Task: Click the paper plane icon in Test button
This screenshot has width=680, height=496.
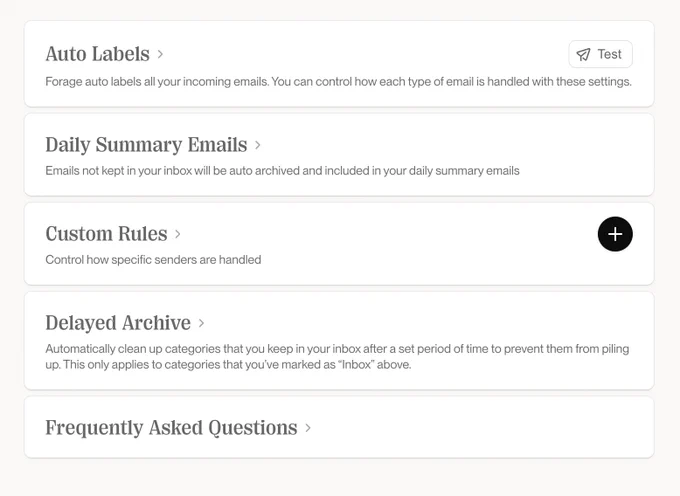Action: pyautogui.click(x=583, y=55)
